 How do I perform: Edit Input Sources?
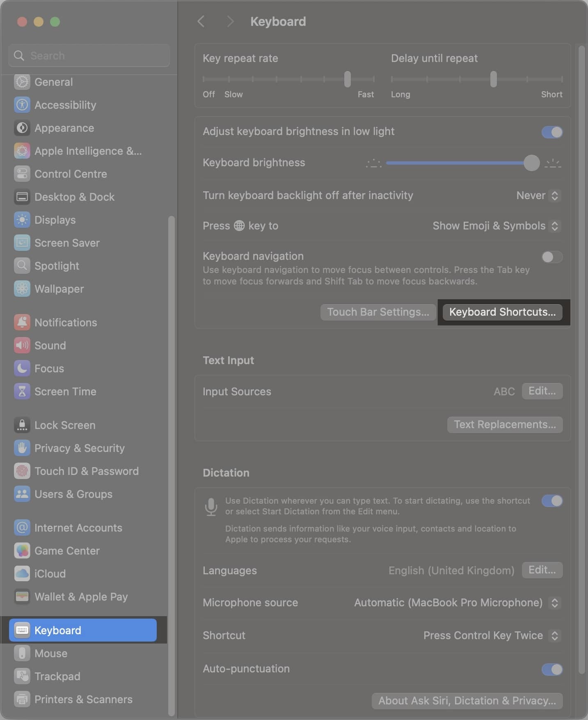[x=542, y=391]
